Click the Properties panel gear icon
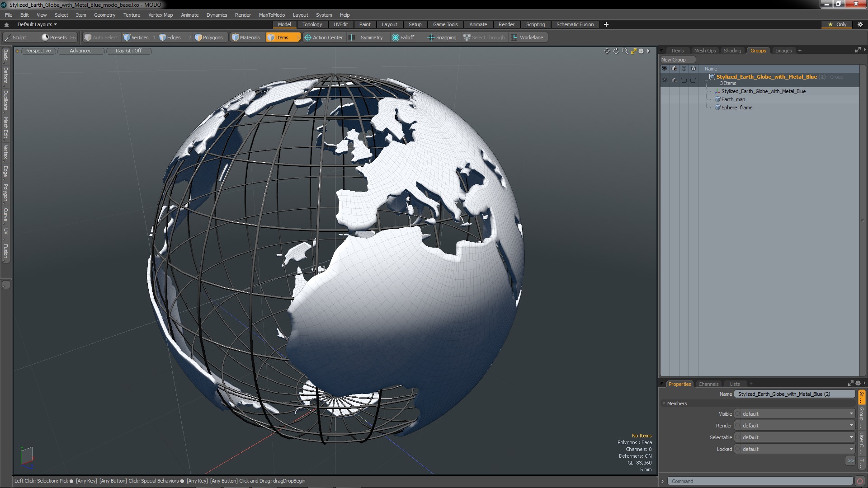 click(858, 384)
